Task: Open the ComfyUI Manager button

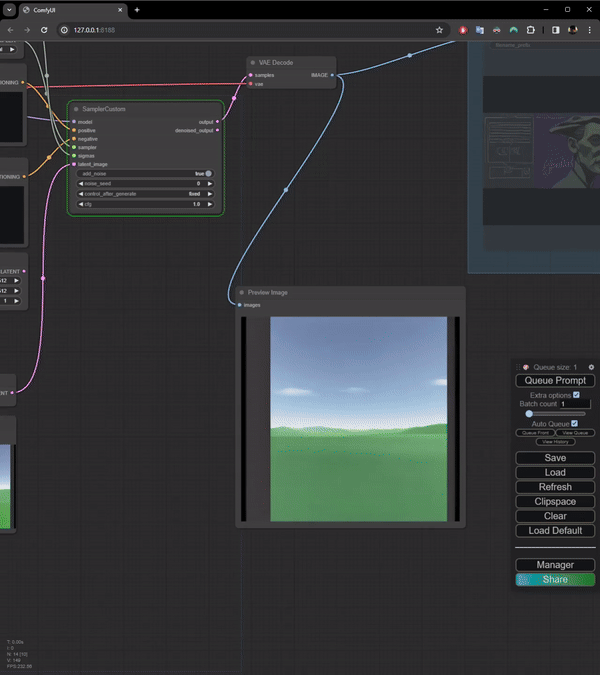Action: pos(555,565)
